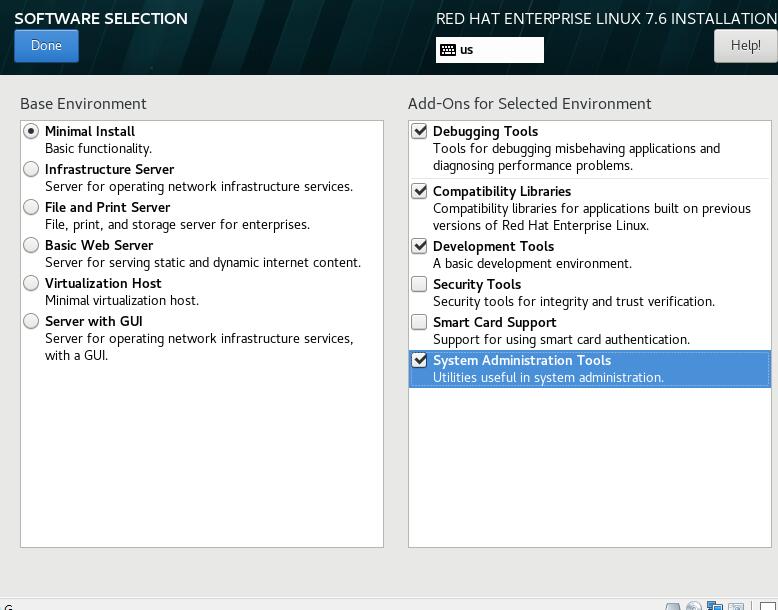Image resolution: width=778 pixels, height=610 pixels.
Task: Click the 'Add-Ons for Selected Environment' heading
Action: 529,103
